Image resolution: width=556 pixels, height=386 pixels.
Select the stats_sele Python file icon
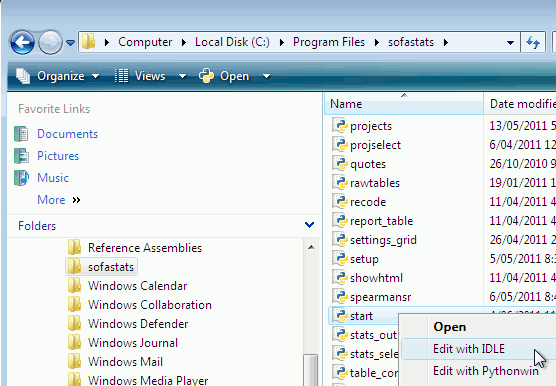pos(340,354)
